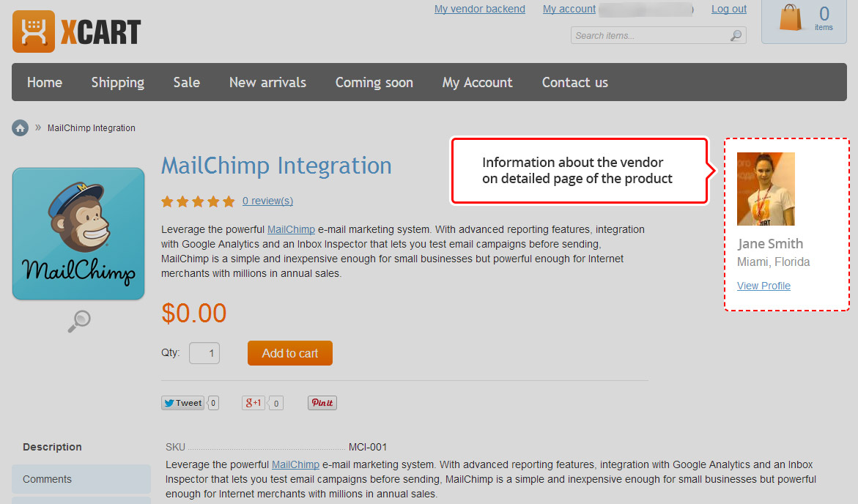Click the tweet count bubble
858x504 pixels.
[213, 404]
